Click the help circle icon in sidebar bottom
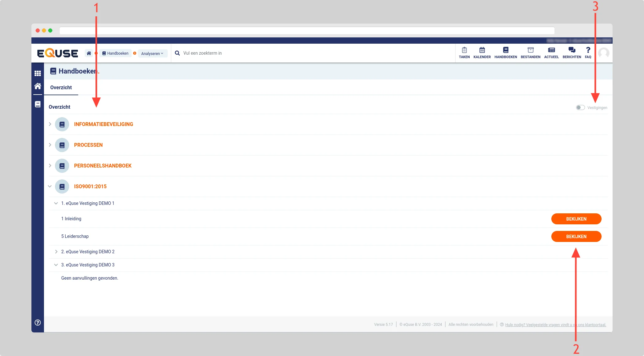 tap(38, 322)
